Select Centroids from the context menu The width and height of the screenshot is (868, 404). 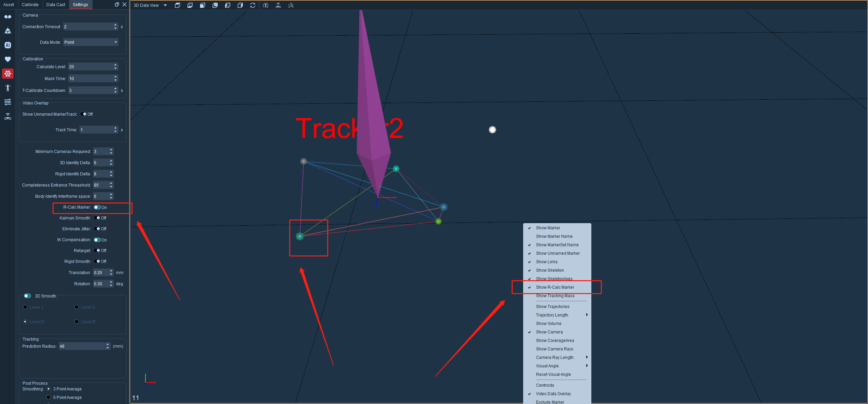point(557,385)
